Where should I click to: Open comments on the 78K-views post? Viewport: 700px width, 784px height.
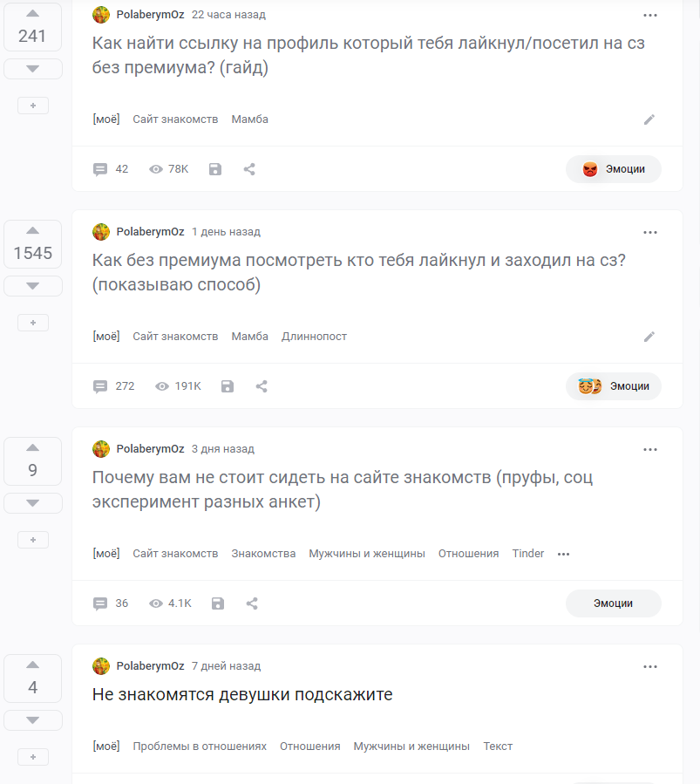pyautogui.click(x=111, y=169)
